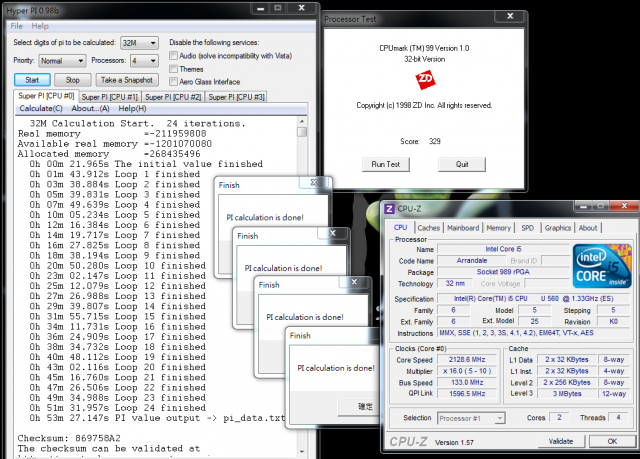Viewport: 640px width, 459px height.
Task: Click the Package Socket 989 rPGA field
Action: coord(503,272)
